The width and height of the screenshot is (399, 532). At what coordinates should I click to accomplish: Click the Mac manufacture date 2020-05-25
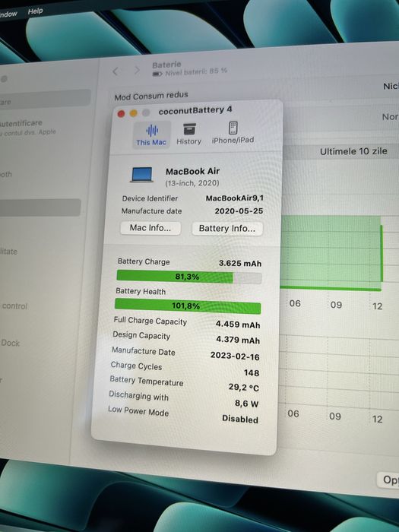tap(239, 211)
